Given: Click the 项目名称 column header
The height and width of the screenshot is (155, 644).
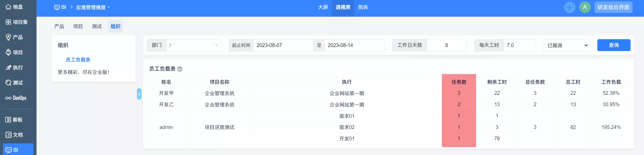Looking at the screenshot, I should 219,82.
